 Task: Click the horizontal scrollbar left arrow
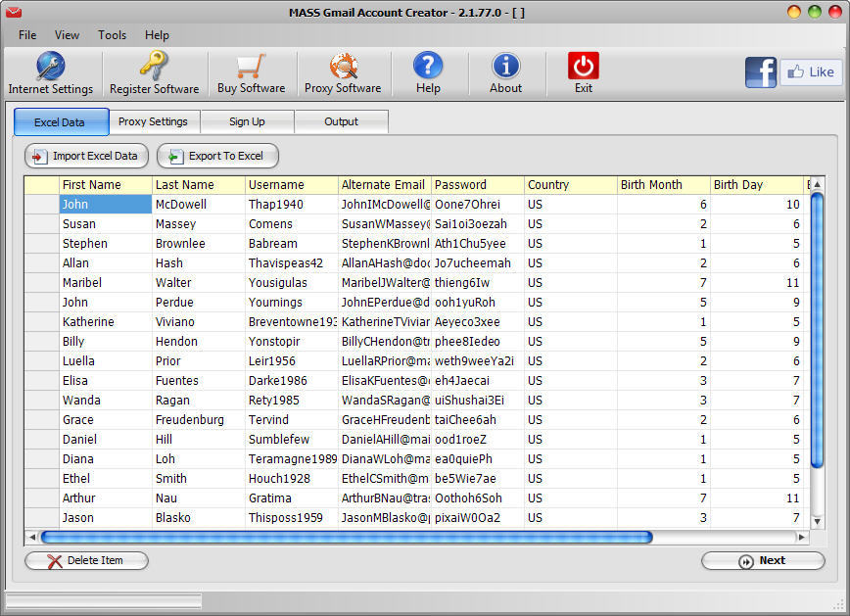pos(32,538)
